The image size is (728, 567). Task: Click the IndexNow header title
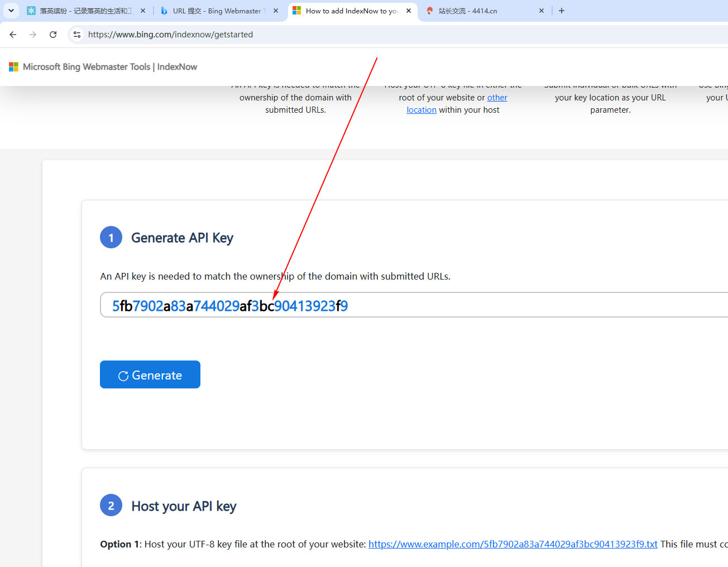coord(177,67)
